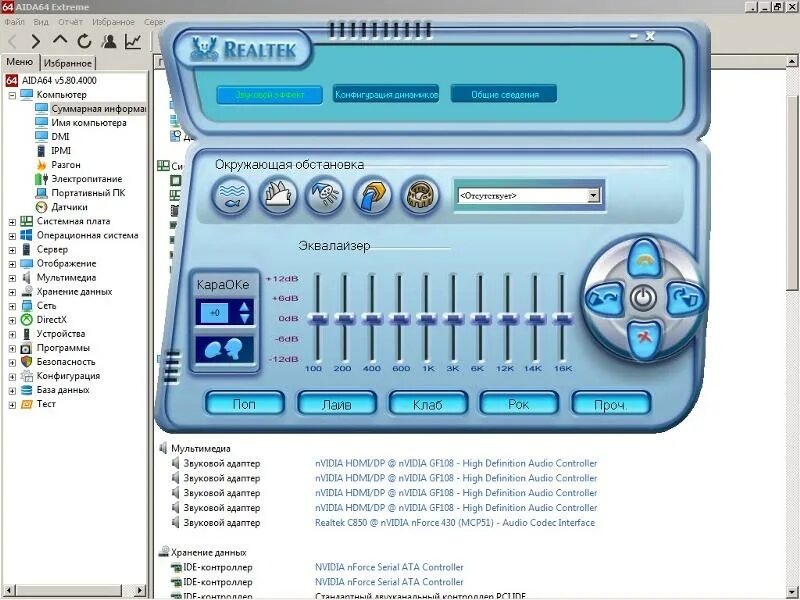The image size is (800, 600).
Task: Apply the Рок equalizer preset
Action: pos(518,404)
